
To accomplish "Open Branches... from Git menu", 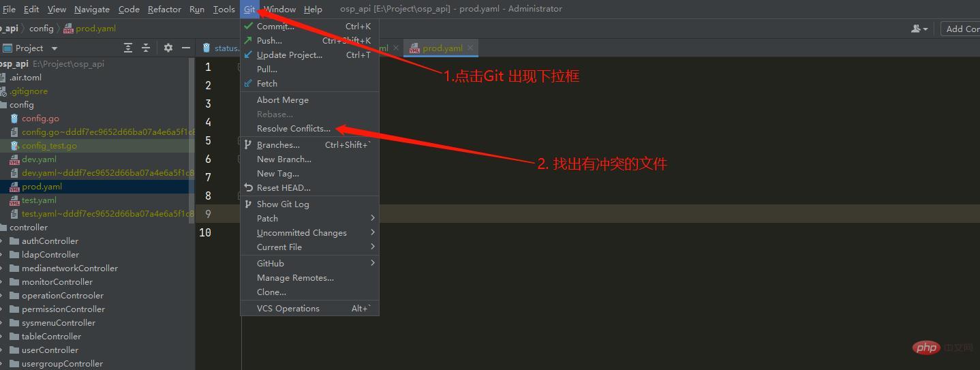I will coord(309,145).
